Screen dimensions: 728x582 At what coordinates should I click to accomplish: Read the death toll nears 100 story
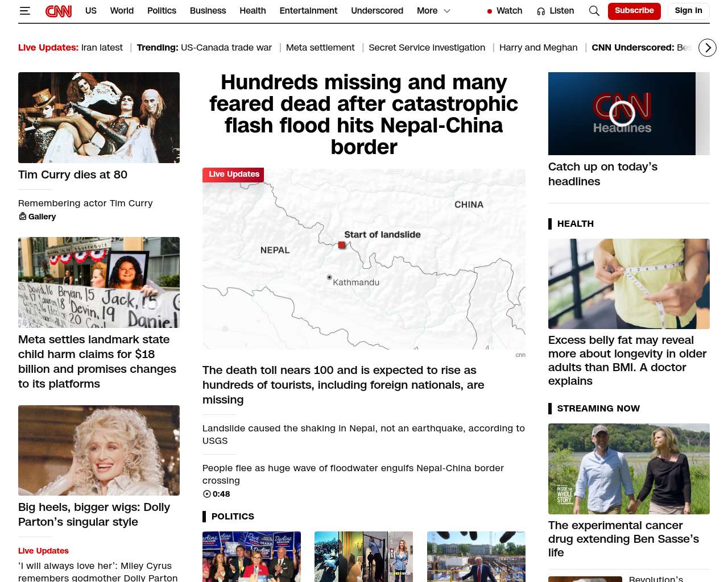click(x=344, y=385)
